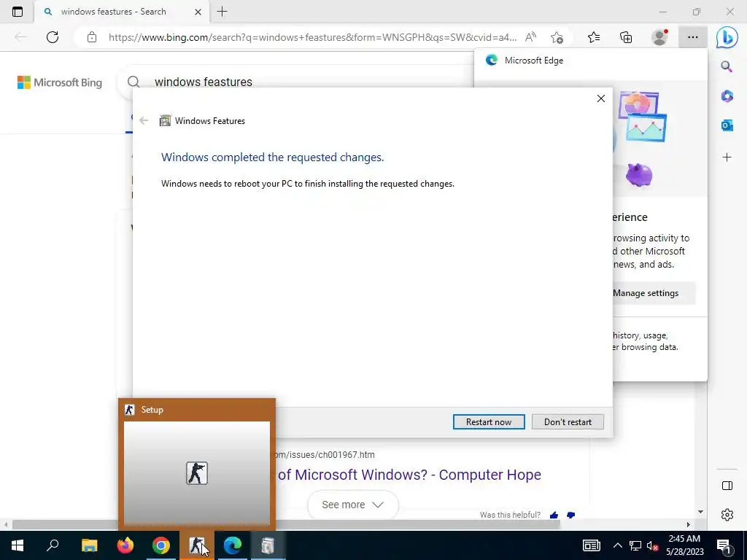Open the clock showing 2:45 AM
This screenshot has height=560, width=747.
684,545
